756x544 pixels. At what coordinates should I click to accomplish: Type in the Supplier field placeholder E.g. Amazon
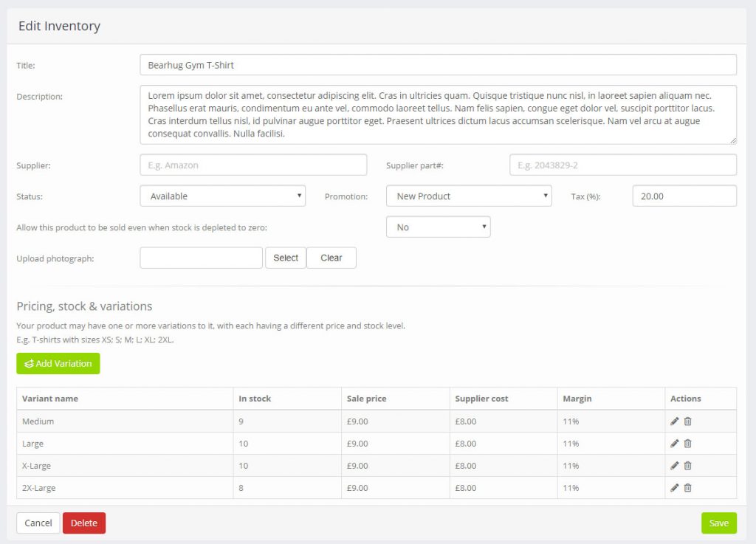click(253, 165)
